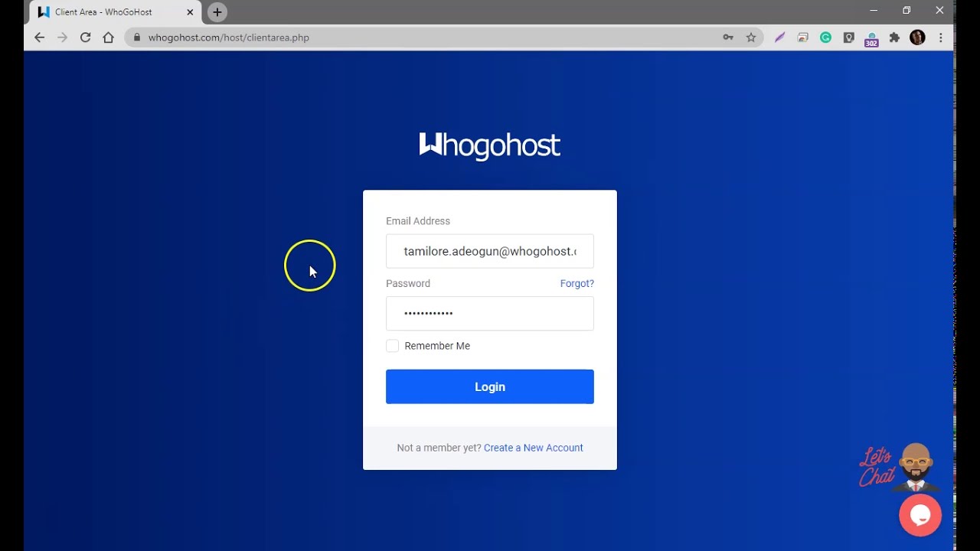Screen dimensions: 980x551
Task: Open the Create a New Account link
Action: 533,448
